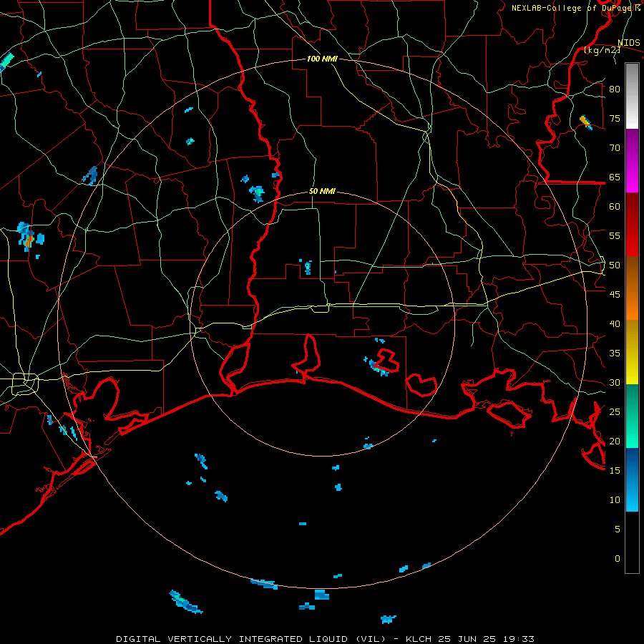Click the 75 value on the color scale
This screenshot has width=644, height=644.
pyautogui.click(x=615, y=119)
